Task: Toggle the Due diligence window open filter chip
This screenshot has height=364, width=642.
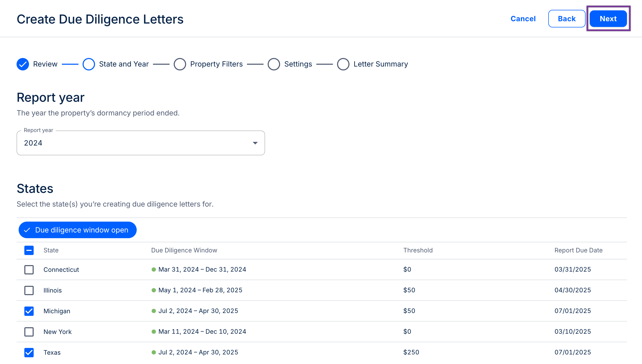Action: tap(77, 230)
